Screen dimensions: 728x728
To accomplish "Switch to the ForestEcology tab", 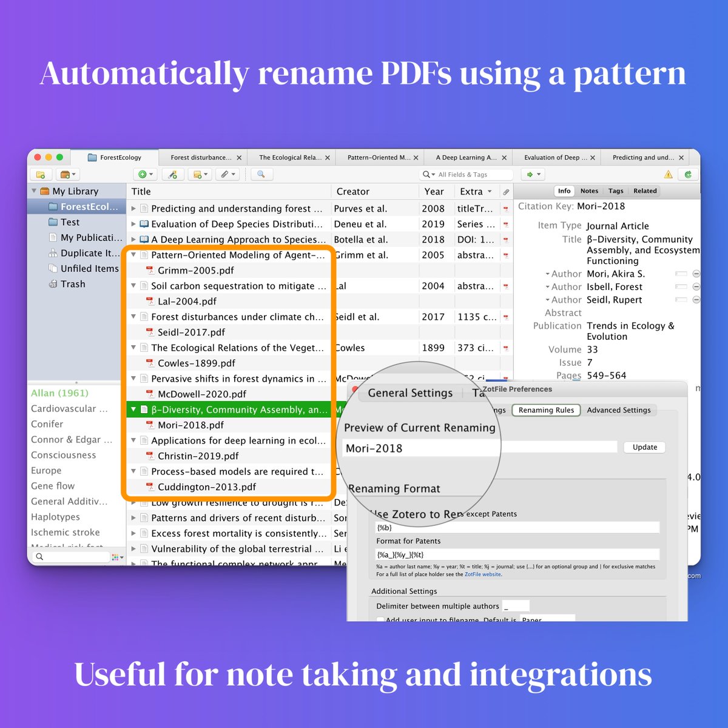I will pos(115,158).
